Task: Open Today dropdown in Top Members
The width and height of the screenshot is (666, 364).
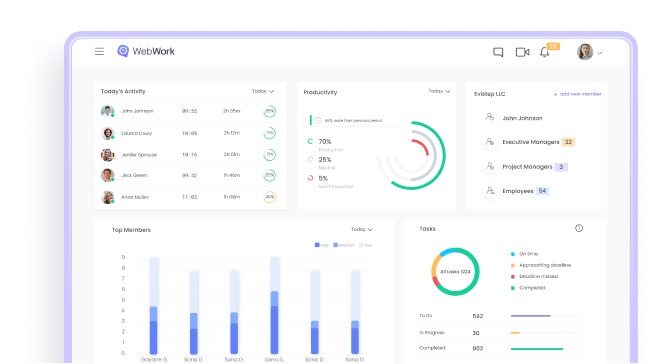Action: coord(362,229)
